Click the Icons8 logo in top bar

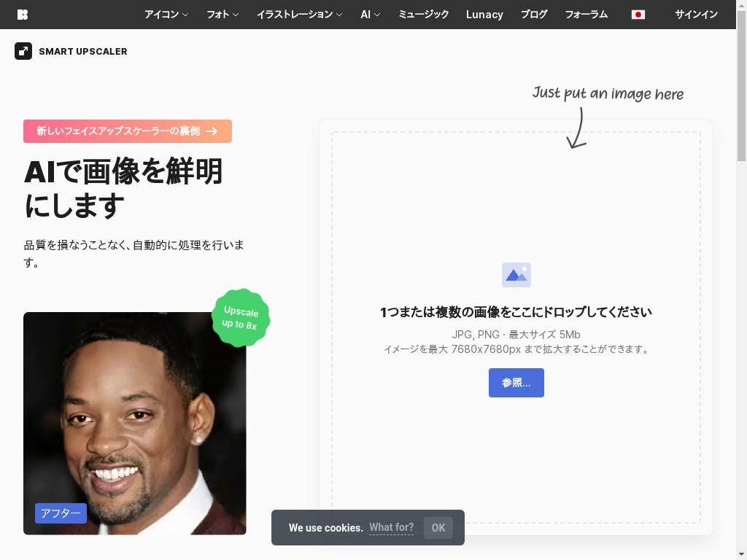coord(23,15)
